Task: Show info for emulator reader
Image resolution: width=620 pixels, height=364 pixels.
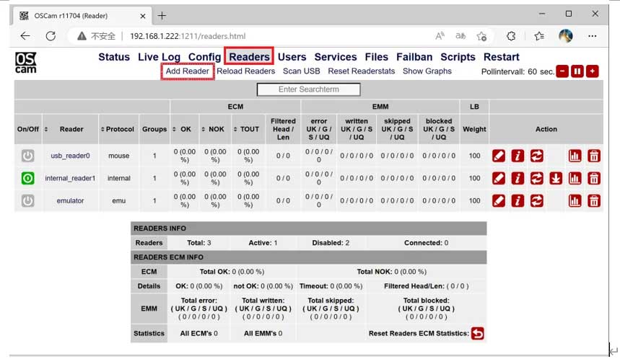Action: click(518, 201)
